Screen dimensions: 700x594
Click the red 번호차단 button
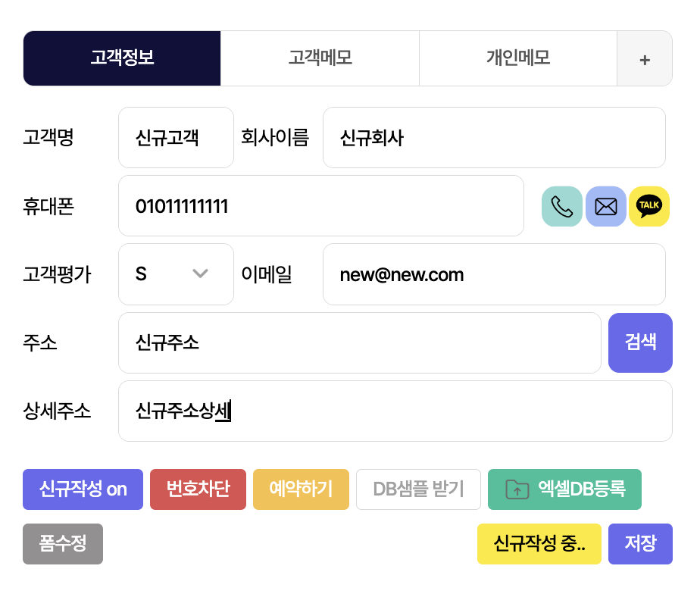pos(198,489)
